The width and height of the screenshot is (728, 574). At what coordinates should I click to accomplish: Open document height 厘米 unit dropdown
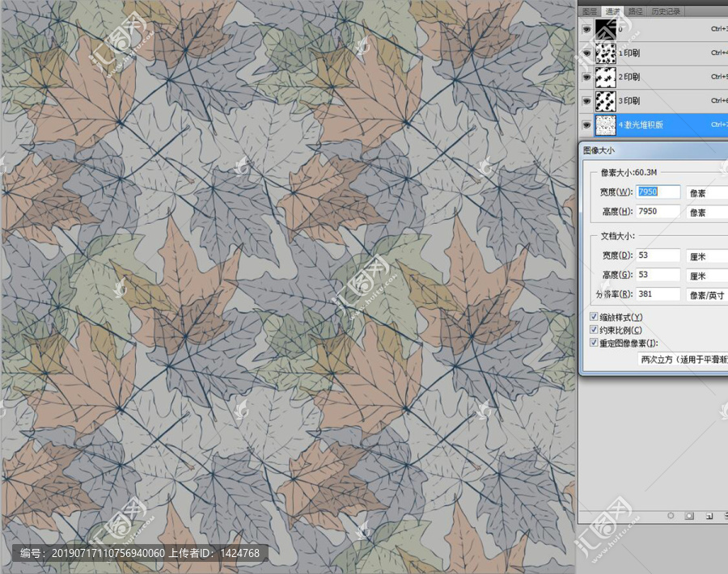pyautogui.click(x=707, y=276)
